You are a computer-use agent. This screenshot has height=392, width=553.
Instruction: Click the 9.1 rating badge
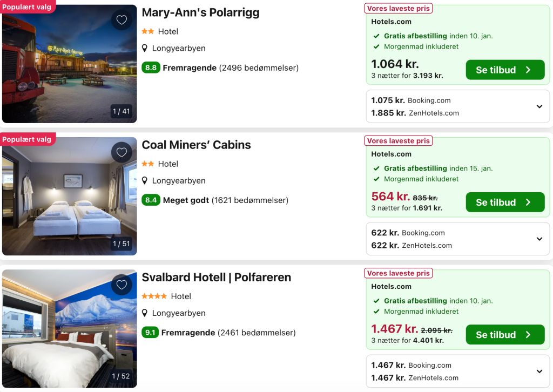pyautogui.click(x=150, y=333)
